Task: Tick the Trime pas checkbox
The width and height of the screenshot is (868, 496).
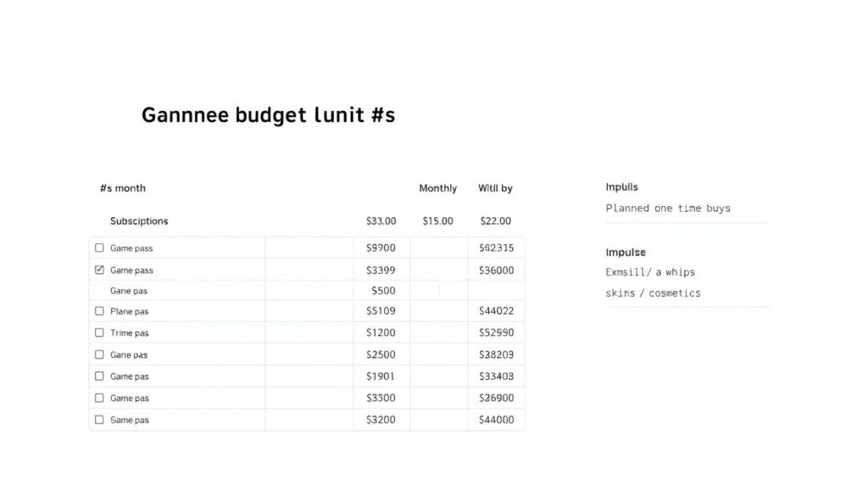Action: [x=99, y=332]
